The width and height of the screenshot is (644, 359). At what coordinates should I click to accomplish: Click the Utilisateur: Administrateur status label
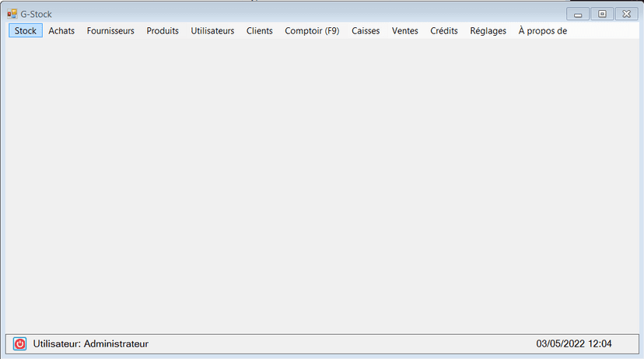pos(90,343)
